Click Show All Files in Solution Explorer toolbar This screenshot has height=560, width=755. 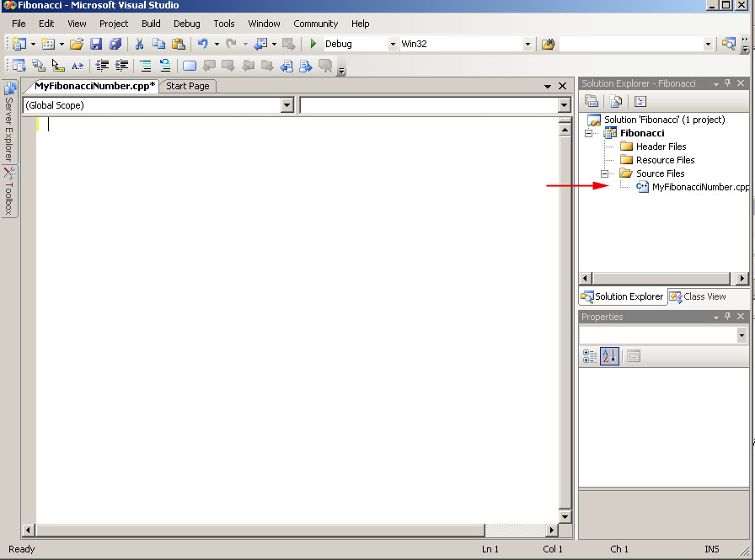[616, 101]
